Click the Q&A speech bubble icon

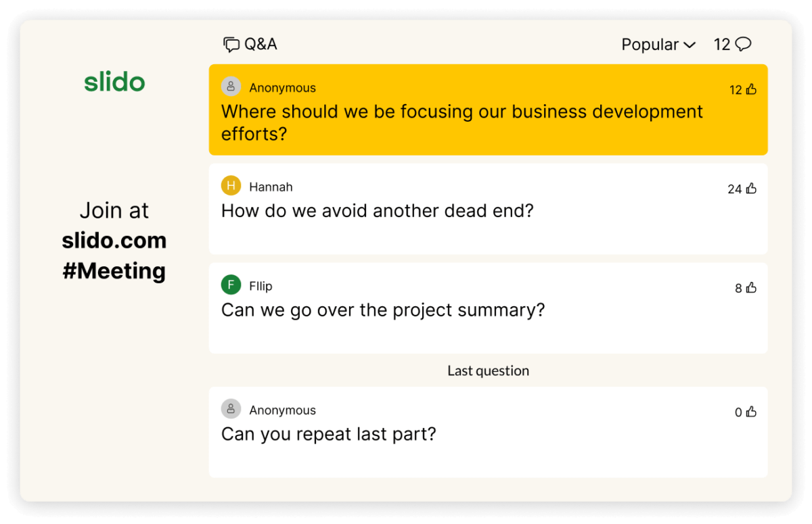tap(231, 44)
